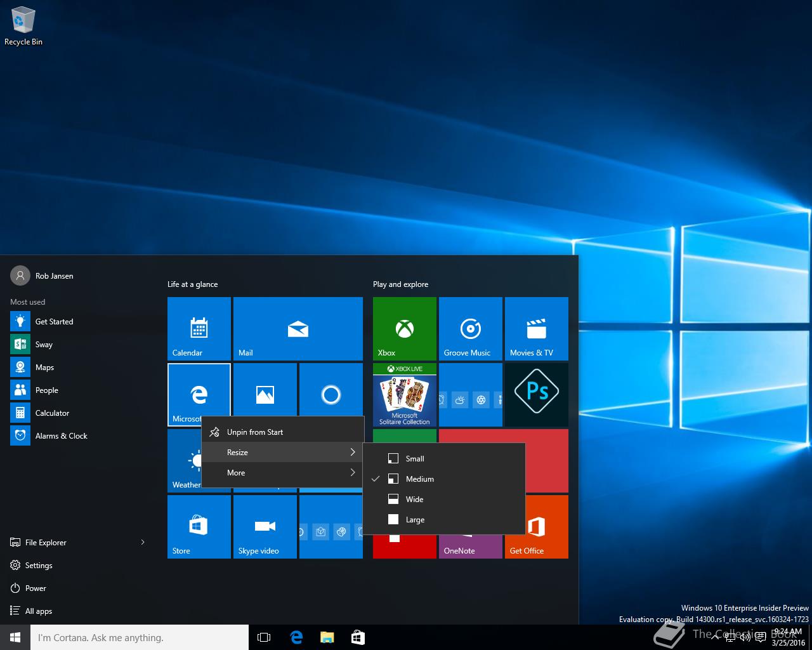Image resolution: width=812 pixels, height=650 pixels.
Task: Launch Get Started from Most used
Action: point(79,322)
